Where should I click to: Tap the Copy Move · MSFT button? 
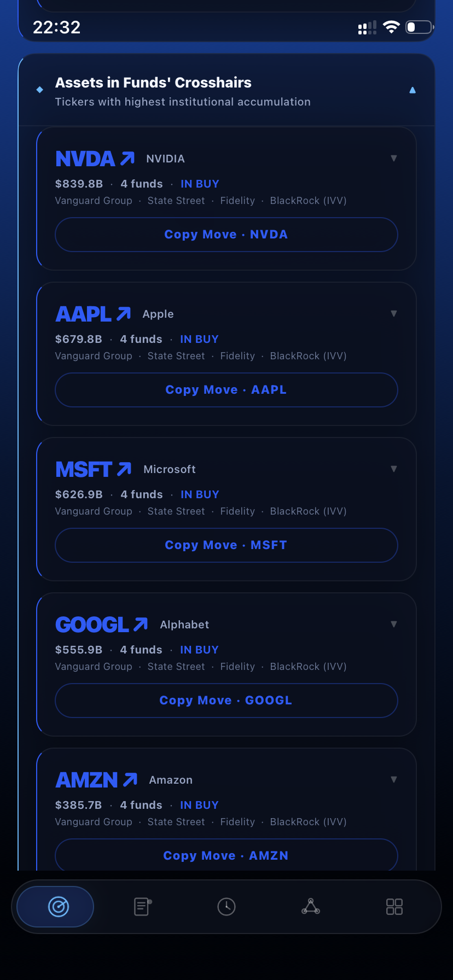click(226, 545)
